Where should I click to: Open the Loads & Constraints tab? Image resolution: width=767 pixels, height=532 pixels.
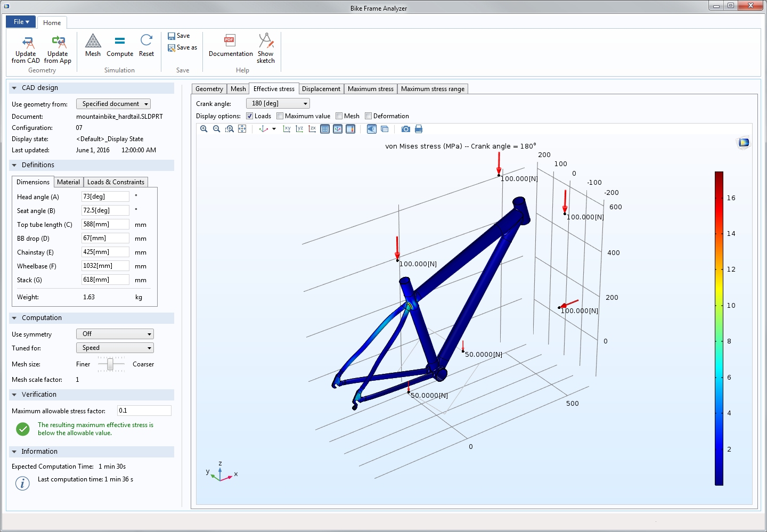(116, 182)
